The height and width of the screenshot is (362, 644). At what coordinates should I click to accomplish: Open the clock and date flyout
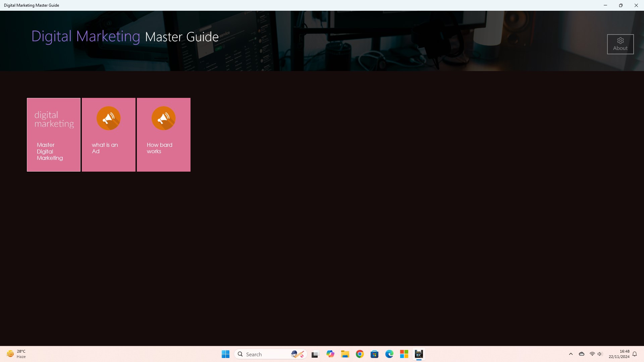619,354
